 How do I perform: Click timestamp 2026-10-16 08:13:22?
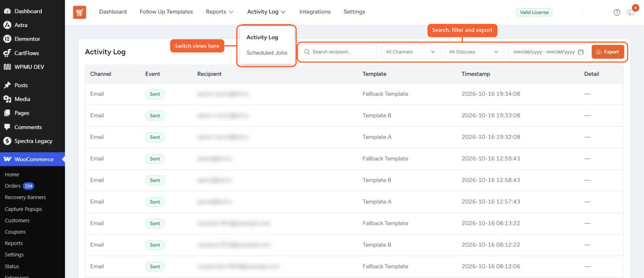click(491, 223)
